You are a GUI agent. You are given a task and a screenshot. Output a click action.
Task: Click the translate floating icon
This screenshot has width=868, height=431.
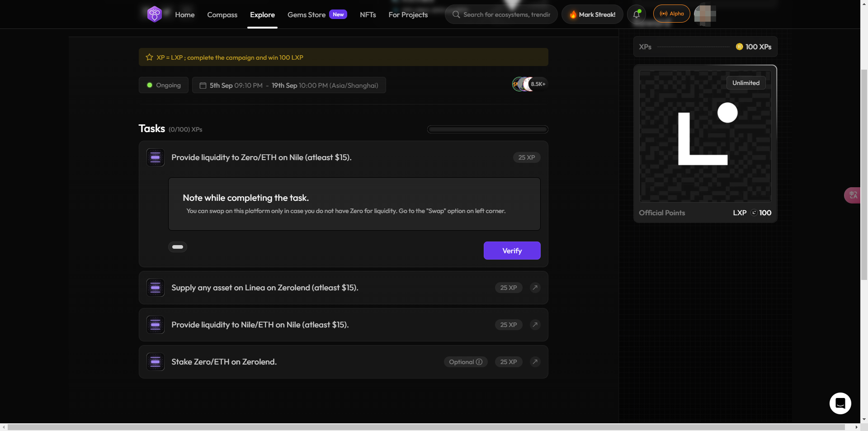(x=853, y=195)
